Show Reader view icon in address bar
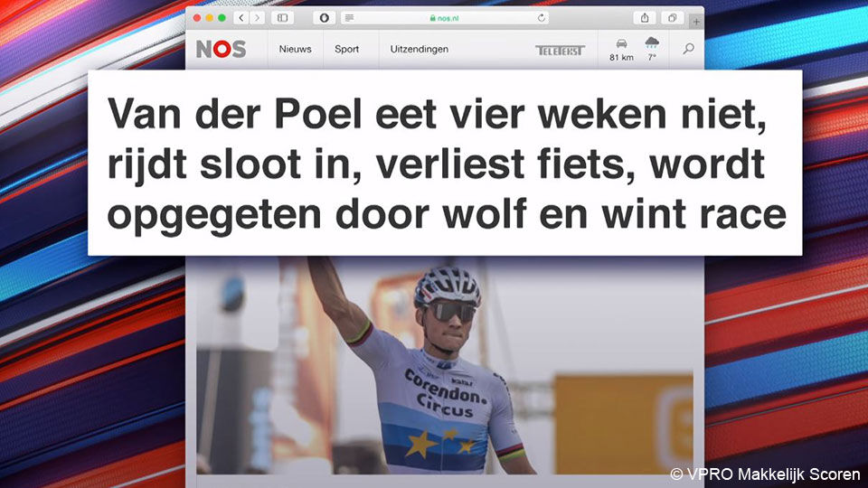 [349, 18]
